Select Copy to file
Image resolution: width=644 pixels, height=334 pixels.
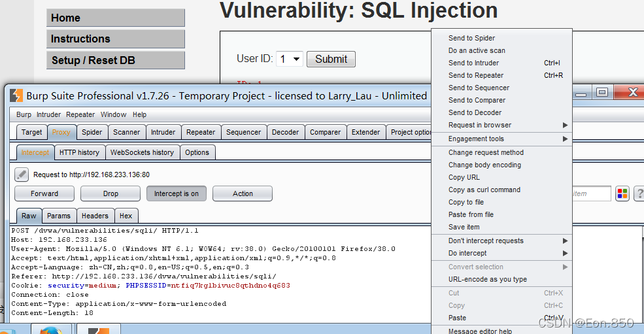coord(501,202)
